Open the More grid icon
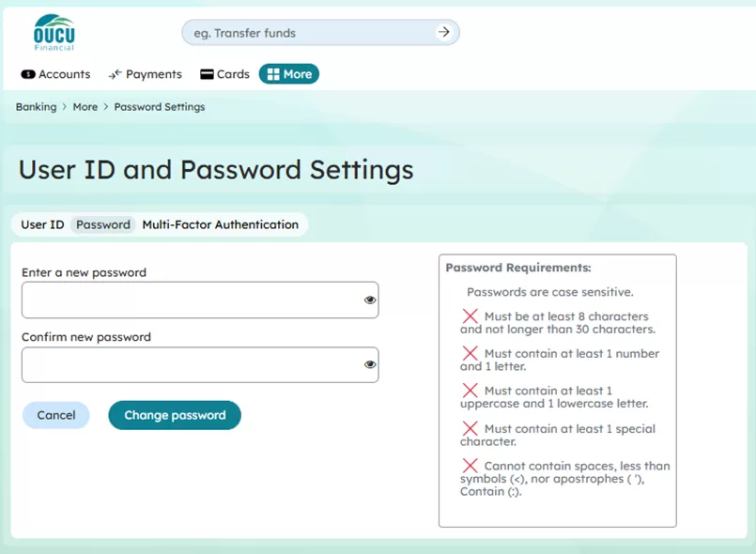The image size is (756, 554). (273, 73)
